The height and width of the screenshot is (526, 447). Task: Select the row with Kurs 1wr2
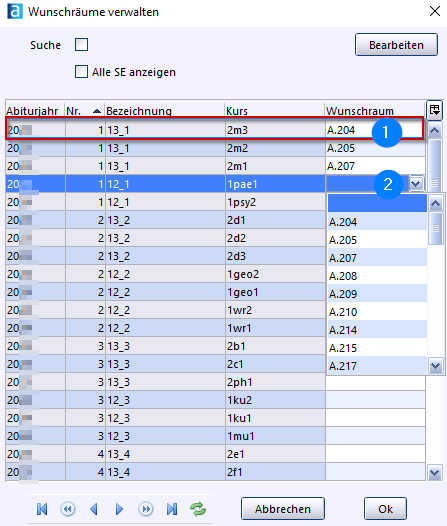tap(166, 310)
